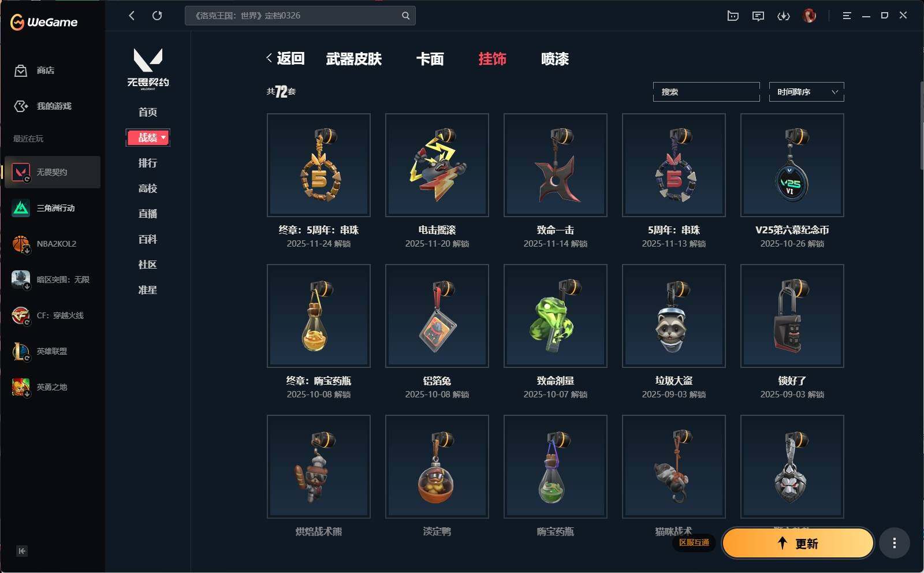The height and width of the screenshot is (573, 924).
Task: Click the back arrow in top toolbar
Action: click(x=132, y=16)
